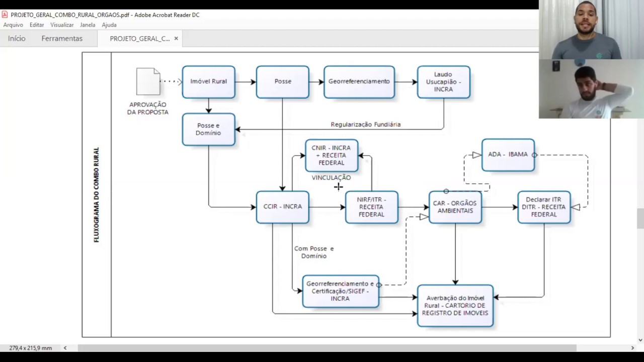Click the 'VINCULAÇÃO' label
The height and width of the screenshot is (362, 644).
[331, 177]
